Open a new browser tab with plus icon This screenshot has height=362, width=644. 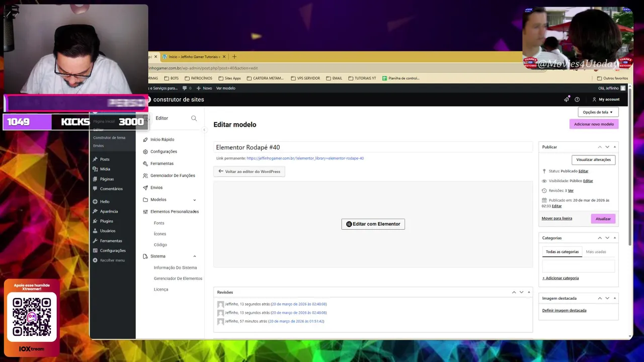pyautogui.click(x=234, y=57)
